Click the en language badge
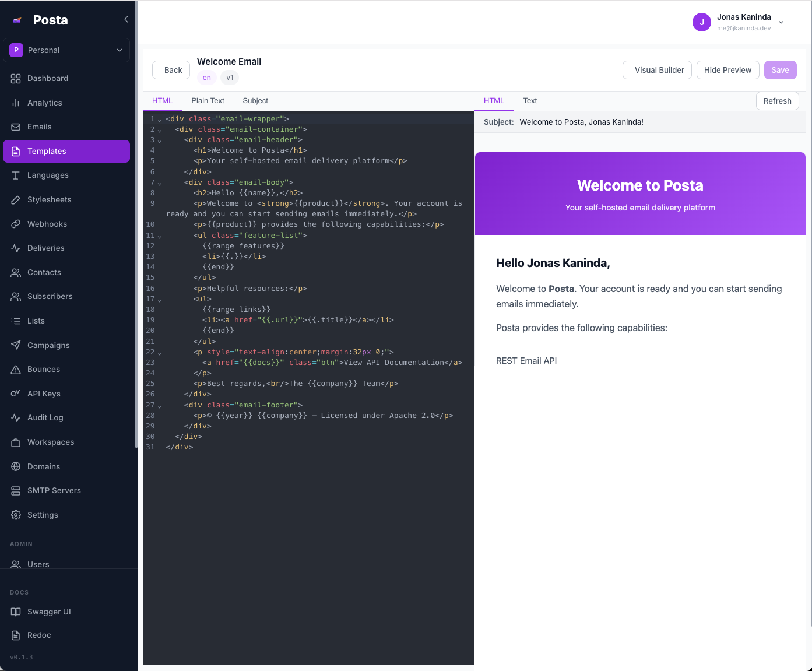812x671 pixels. (x=207, y=78)
